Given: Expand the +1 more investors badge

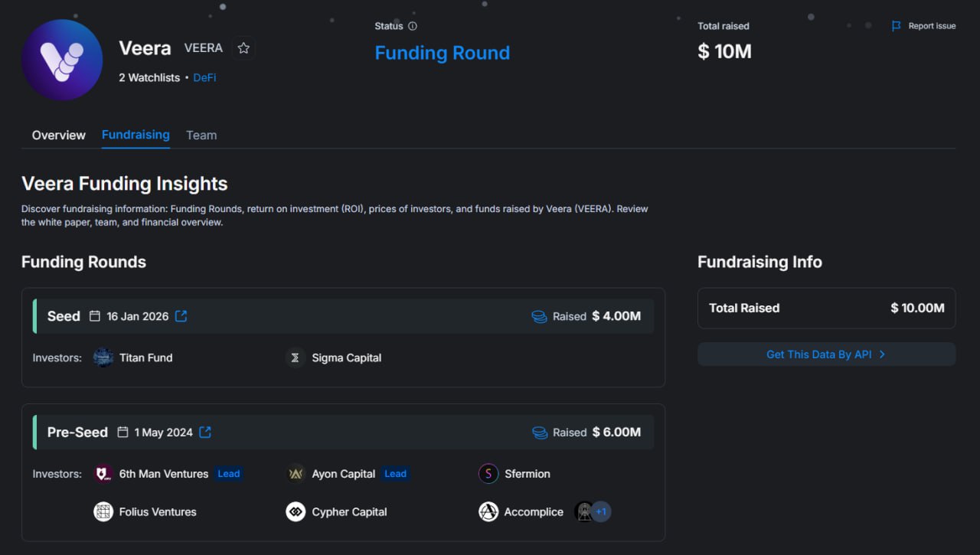Looking at the screenshot, I should point(601,512).
